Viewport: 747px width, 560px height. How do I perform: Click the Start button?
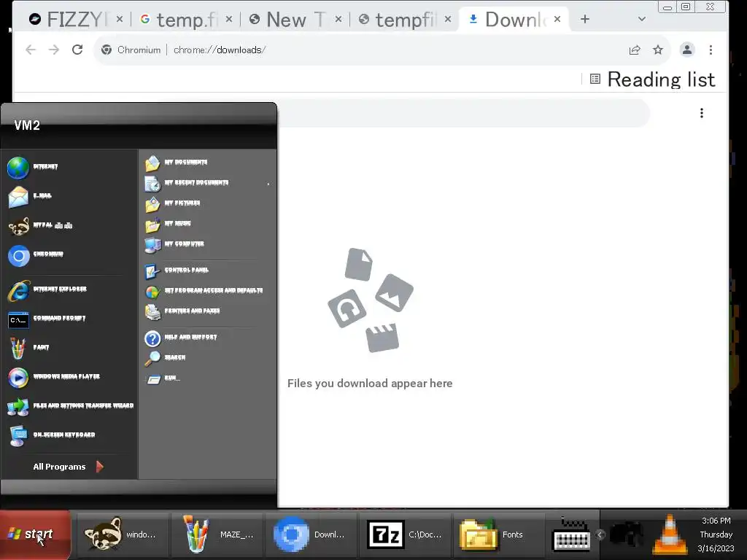click(x=35, y=534)
